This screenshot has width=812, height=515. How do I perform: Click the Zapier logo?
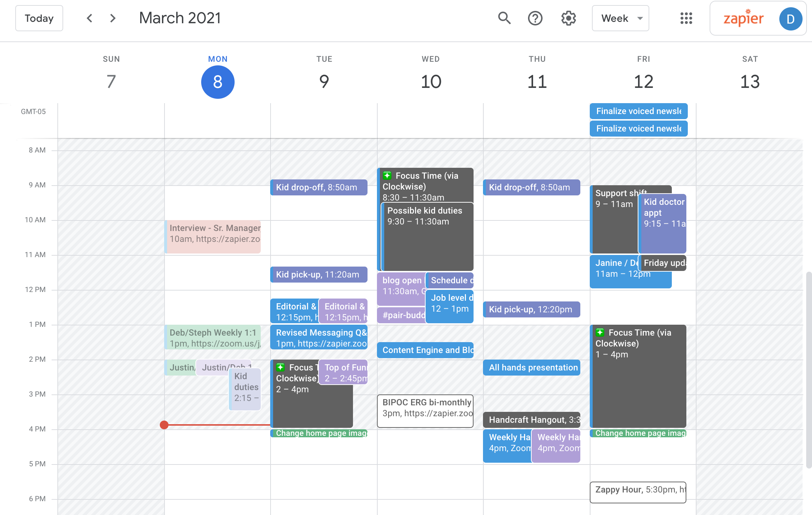(x=743, y=19)
